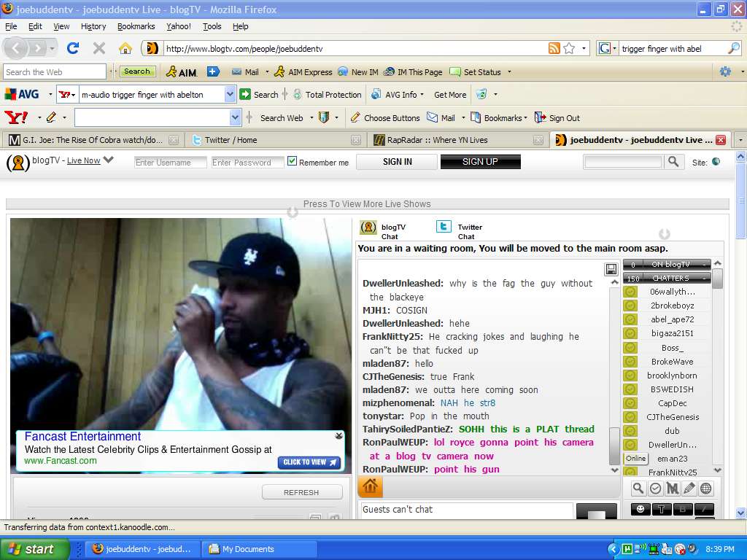This screenshot has height=560, width=747.
Task: Bookmark this page with the star icon
Action: [x=569, y=48]
